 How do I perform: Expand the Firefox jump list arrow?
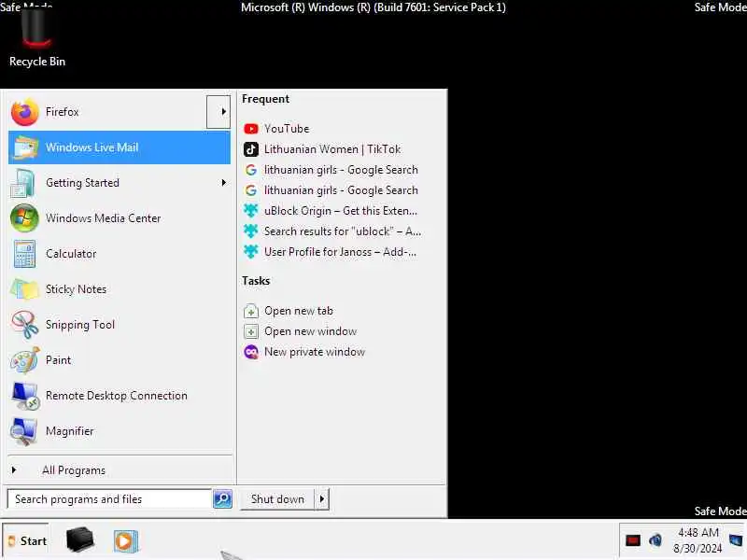click(218, 112)
